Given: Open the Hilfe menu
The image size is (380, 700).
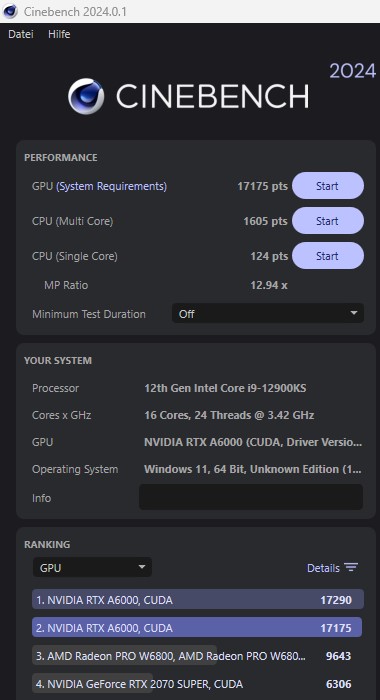Looking at the screenshot, I should click(59, 34).
